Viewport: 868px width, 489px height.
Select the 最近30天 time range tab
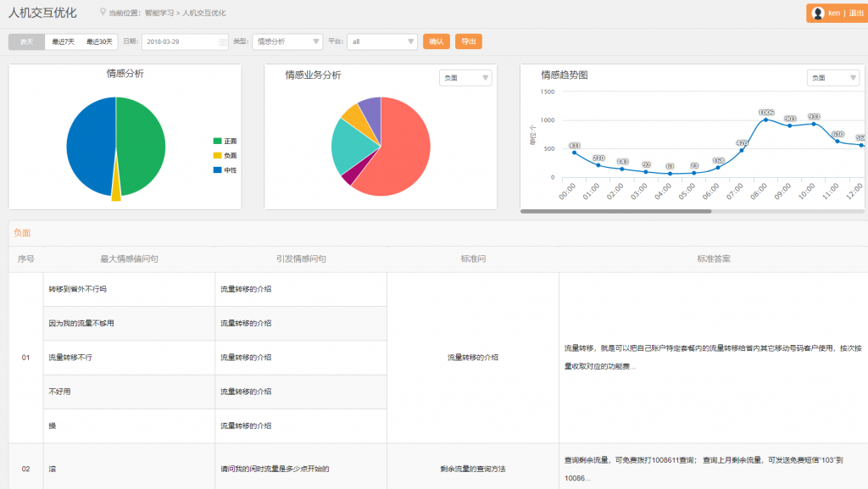pos(99,42)
